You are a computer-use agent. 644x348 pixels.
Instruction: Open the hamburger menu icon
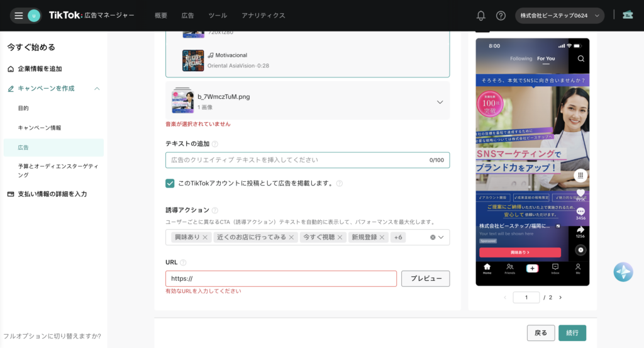click(x=18, y=16)
